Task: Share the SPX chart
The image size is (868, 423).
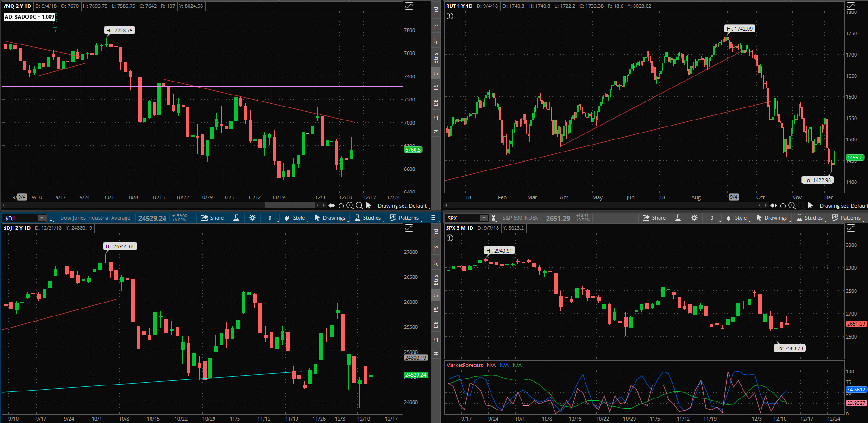Action: 654,218
